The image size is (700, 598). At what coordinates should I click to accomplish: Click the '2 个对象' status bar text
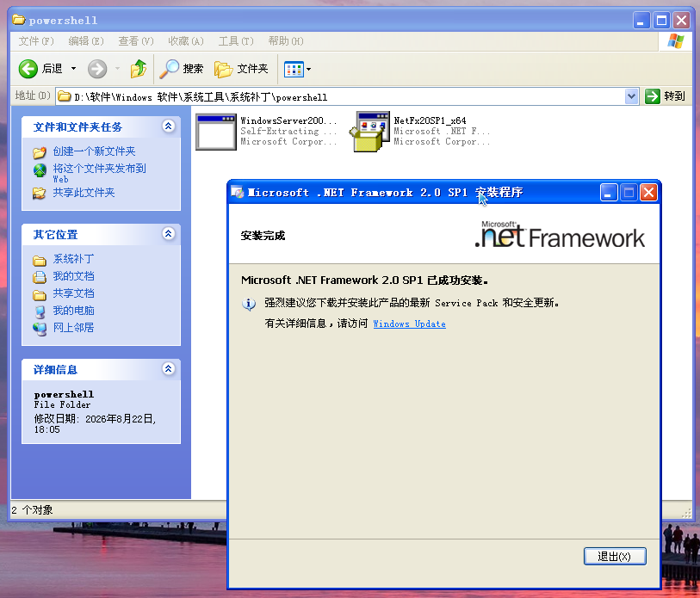(x=32, y=509)
